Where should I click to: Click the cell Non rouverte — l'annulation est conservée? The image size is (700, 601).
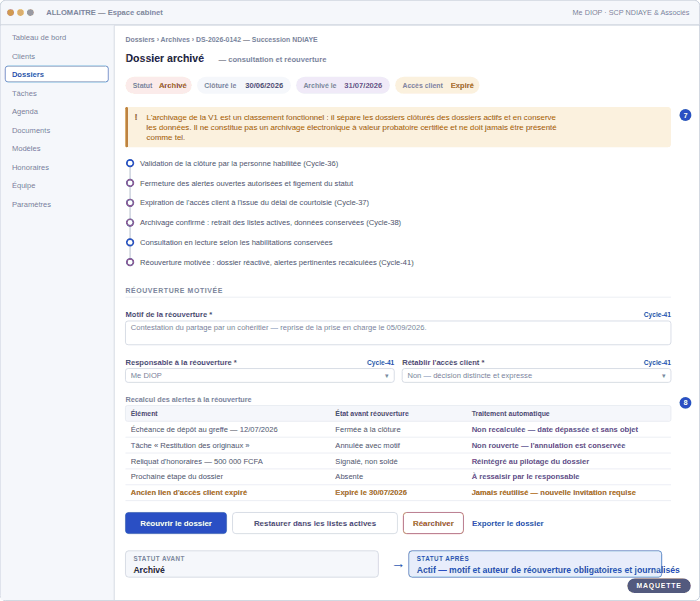[x=548, y=446]
